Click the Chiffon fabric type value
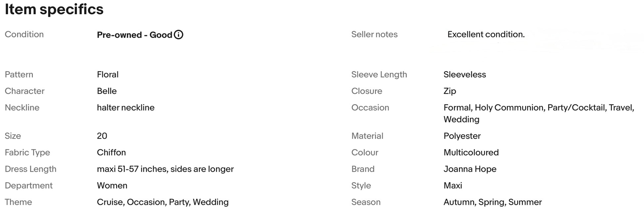Screen dimensions: 644x215 pos(112,152)
